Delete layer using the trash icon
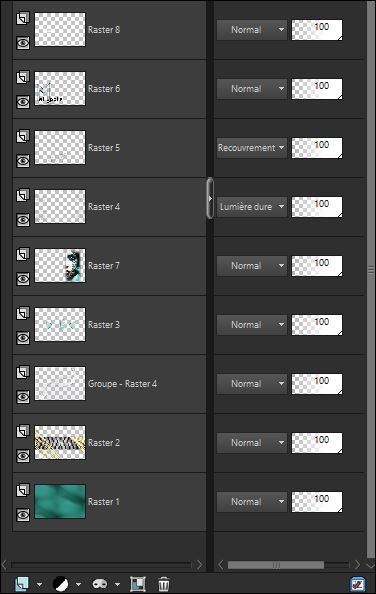 (164, 584)
